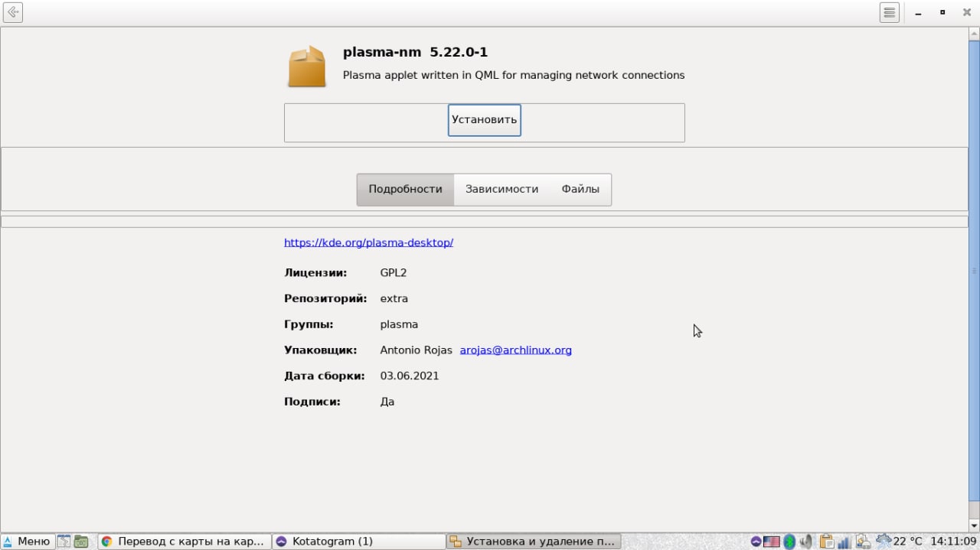The width and height of the screenshot is (980, 550).
Task: Switch to the Kotatogram (1) taskbar window
Action: pos(358,542)
